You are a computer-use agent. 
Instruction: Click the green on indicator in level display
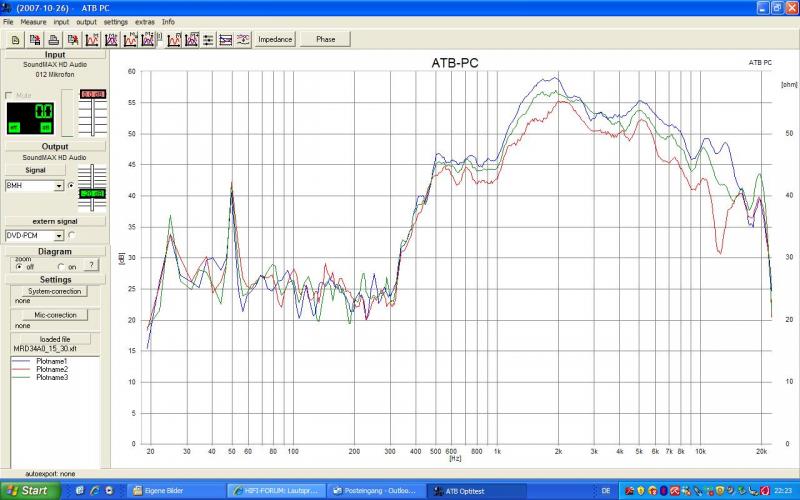coord(46,128)
